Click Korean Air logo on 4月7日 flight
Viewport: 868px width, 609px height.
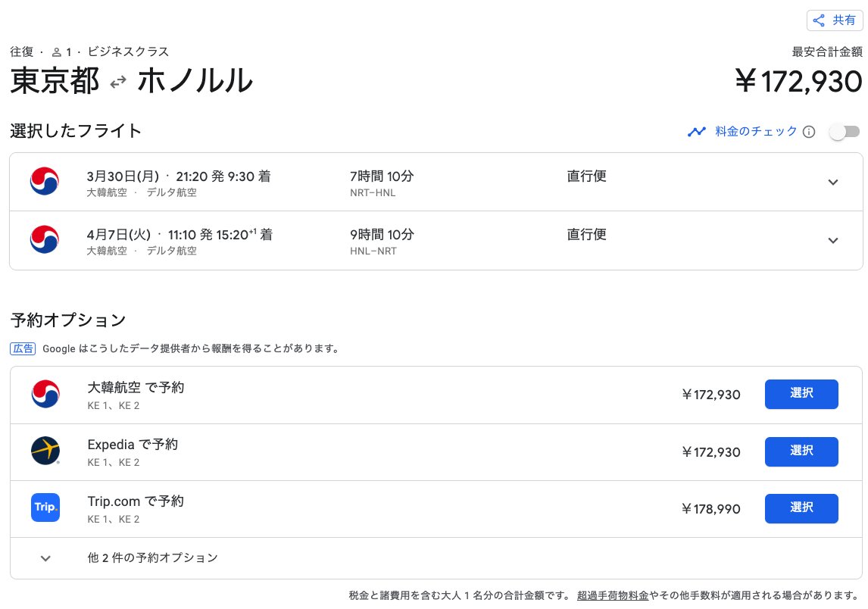click(44, 239)
